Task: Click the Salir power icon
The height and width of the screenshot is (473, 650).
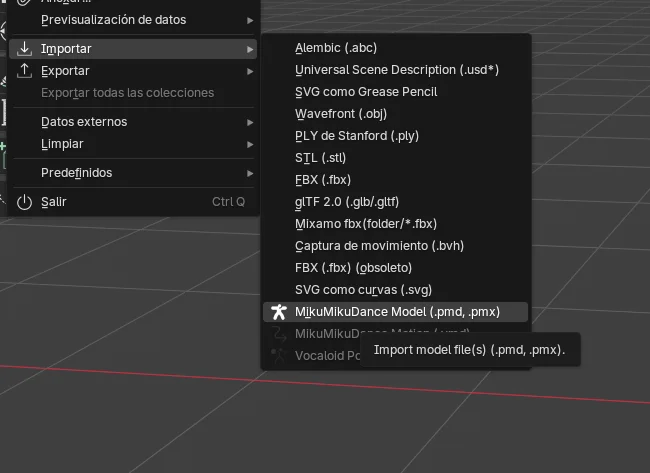Action: point(24,202)
